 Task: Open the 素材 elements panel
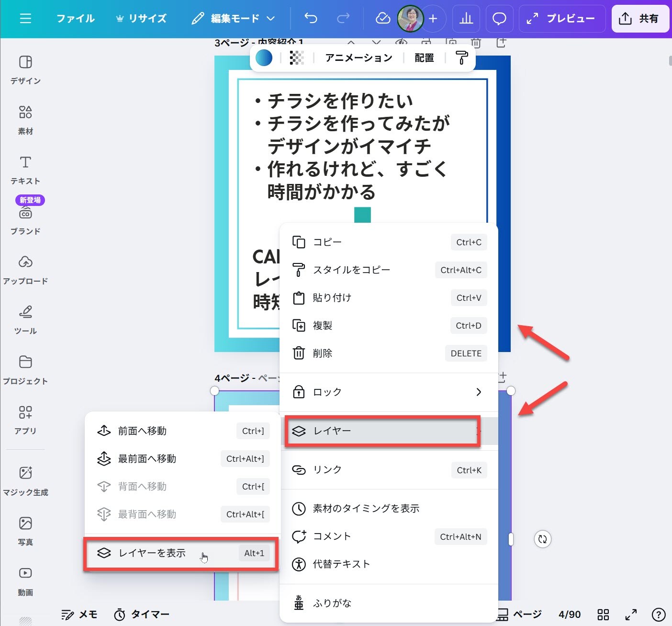(25, 119)
